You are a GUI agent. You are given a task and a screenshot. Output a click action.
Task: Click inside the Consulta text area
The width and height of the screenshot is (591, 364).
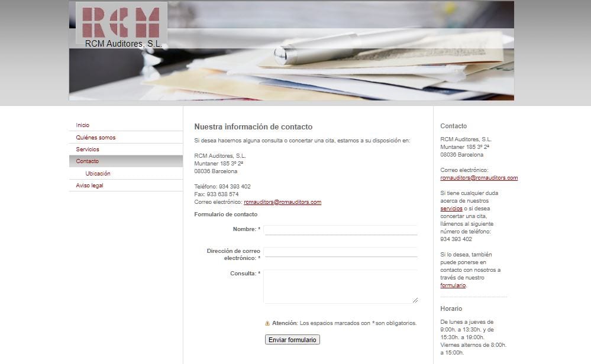pyautogui.click(x=341, y=287)
